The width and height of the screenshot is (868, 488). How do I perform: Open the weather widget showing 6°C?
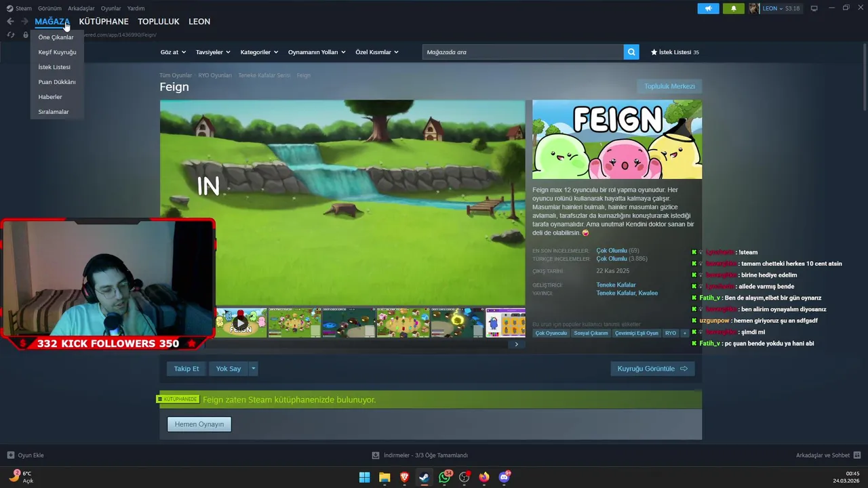click(x=21, y=477)
